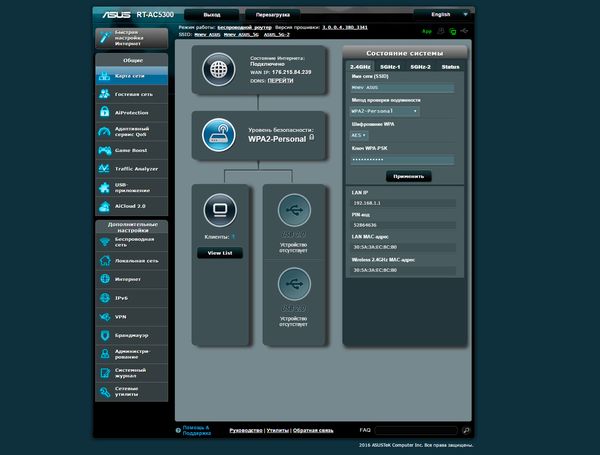Open AiCloud 2.0 page
Image resolution: width=600 pixels, height=455 pixels.
click(x=130, y=205)
